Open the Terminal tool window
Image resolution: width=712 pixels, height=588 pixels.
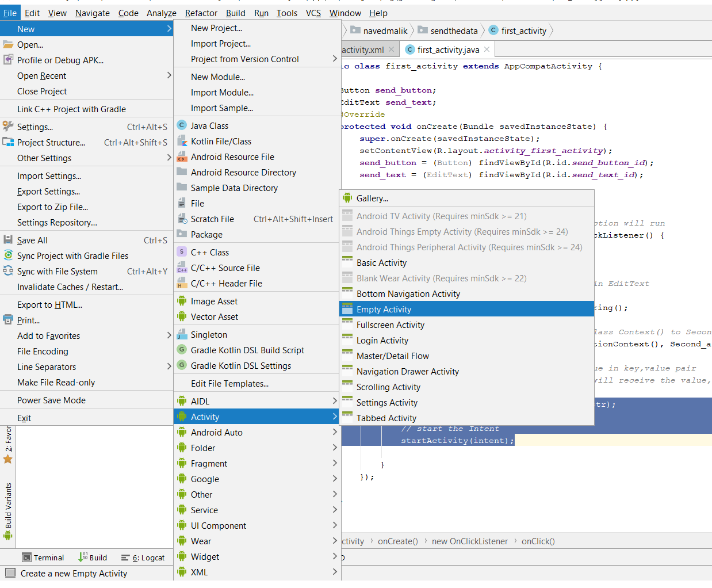point(43,558)
